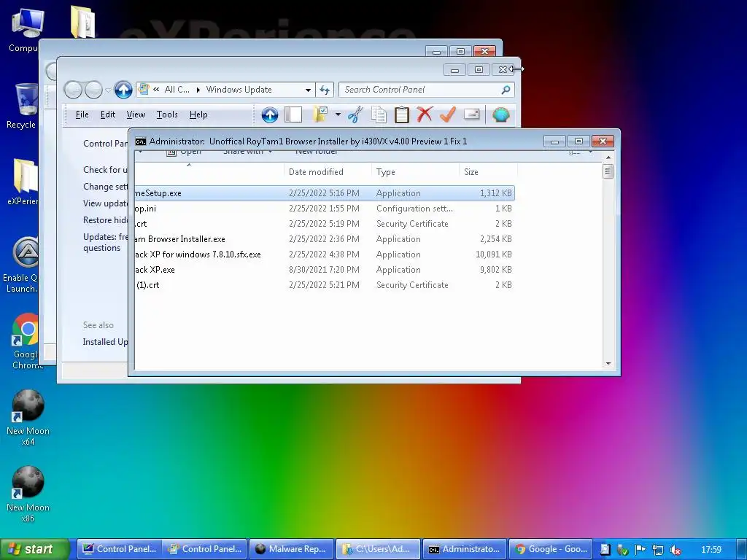Open the Tools menu

pyautogui.click(x=167, y=114)
